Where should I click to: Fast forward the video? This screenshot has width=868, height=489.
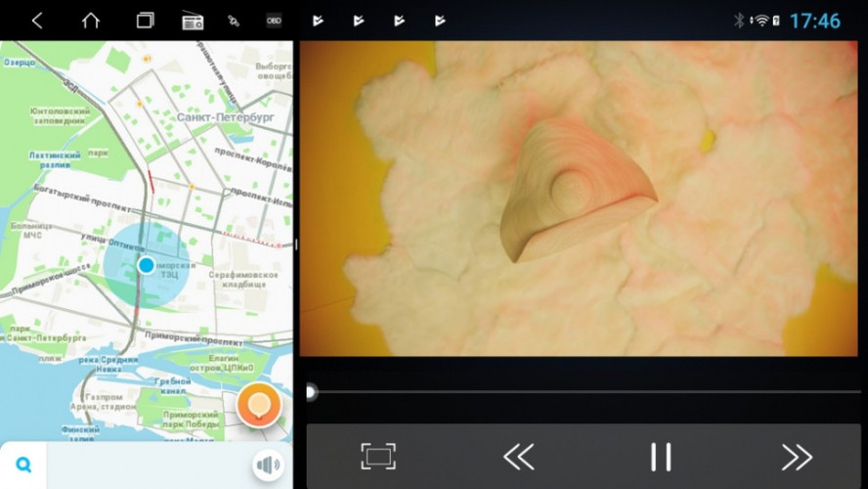[797, 456]
